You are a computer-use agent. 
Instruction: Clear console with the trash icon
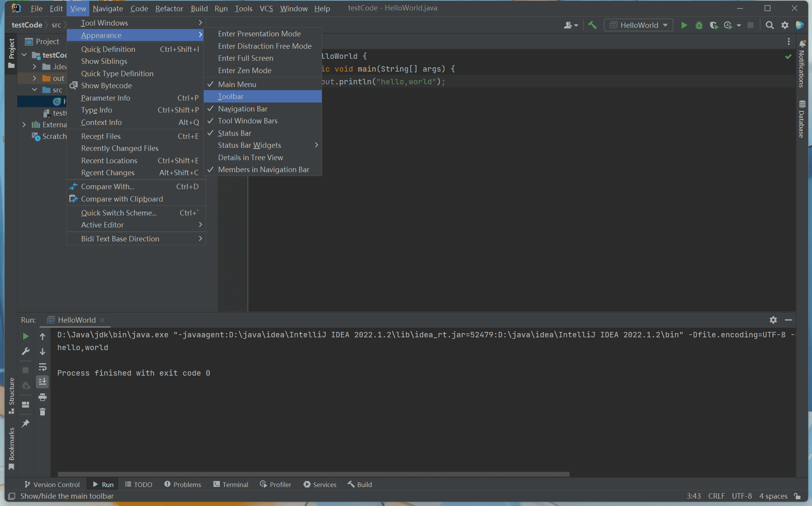(x=43, y=412)
